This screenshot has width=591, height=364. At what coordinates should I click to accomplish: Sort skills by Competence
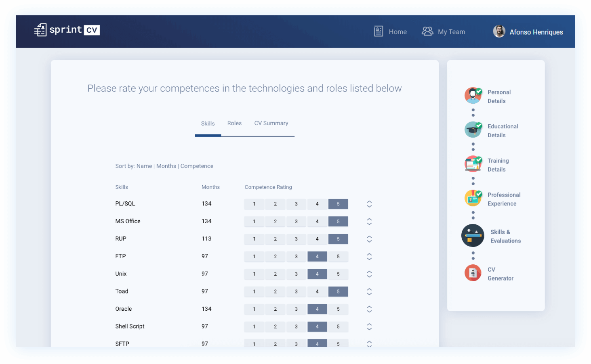(x=197, y=166)
